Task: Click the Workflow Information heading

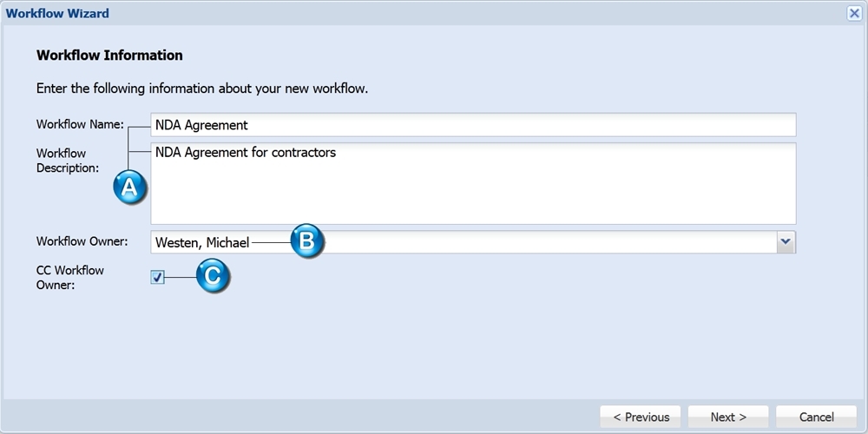Action: (x=109, y=56)
